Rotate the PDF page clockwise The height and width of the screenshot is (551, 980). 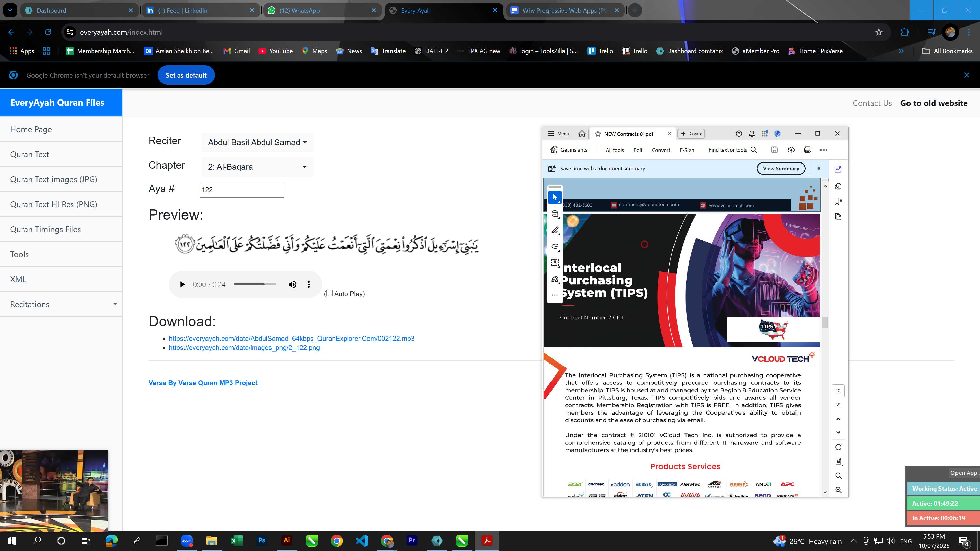pyautogui.click(x=838, y=447)
